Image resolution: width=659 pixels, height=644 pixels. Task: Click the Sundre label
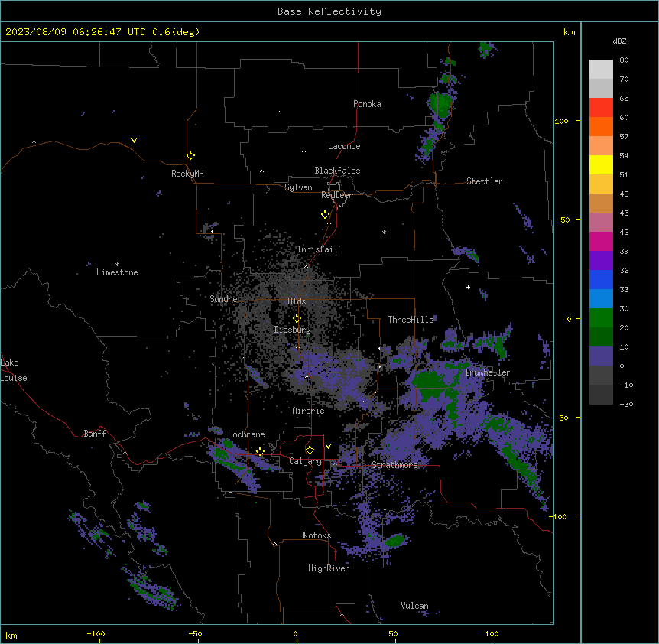point(223,299)
